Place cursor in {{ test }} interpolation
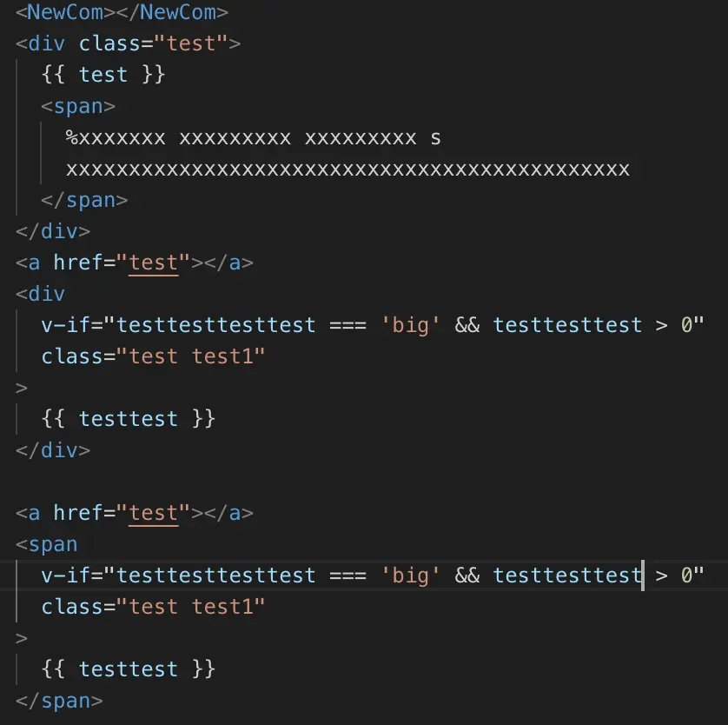The image size is (728, 725). [103, 75]
